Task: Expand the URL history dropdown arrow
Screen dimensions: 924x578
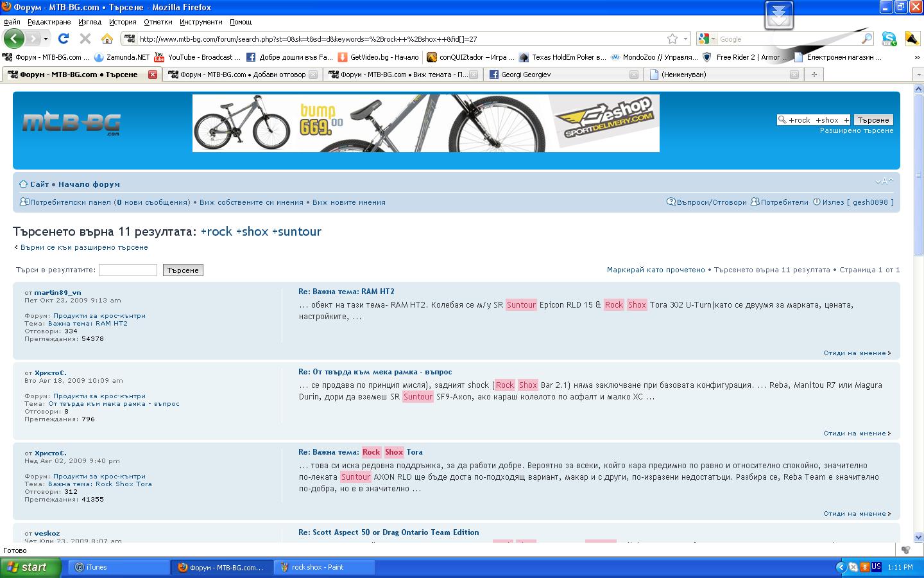Action: (x=685, y=39)
